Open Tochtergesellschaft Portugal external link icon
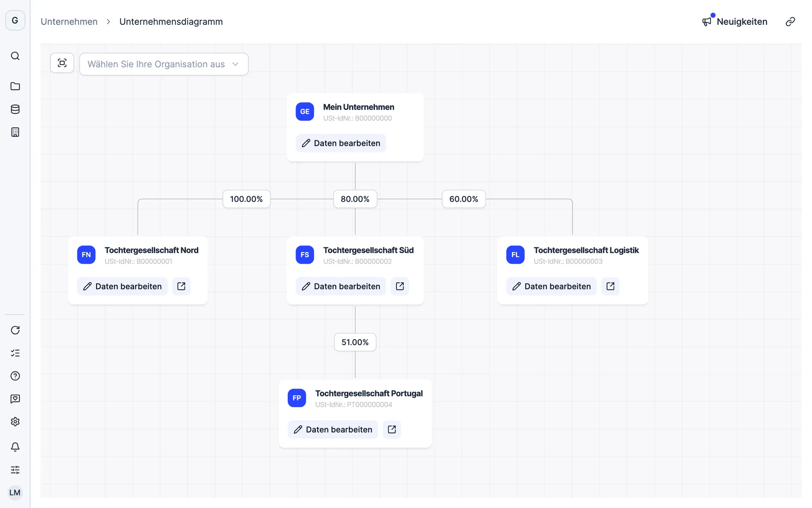The height and width of the screenshot is (508, 812). [392, 429]
